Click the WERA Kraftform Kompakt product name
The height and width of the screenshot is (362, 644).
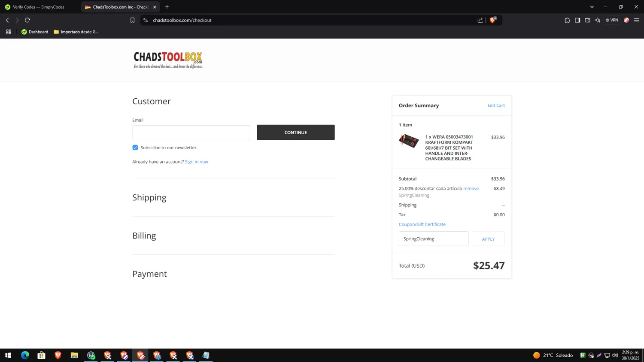[449, 148]
